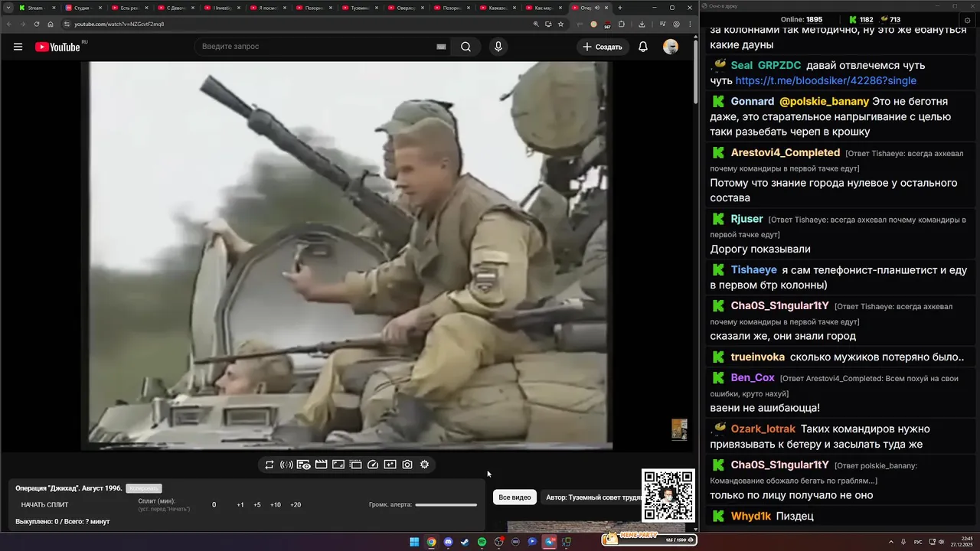The height and width of the screenshot is (551, 980).
Task: Open Steam from the taskbar
Action: tap(465, 542)
